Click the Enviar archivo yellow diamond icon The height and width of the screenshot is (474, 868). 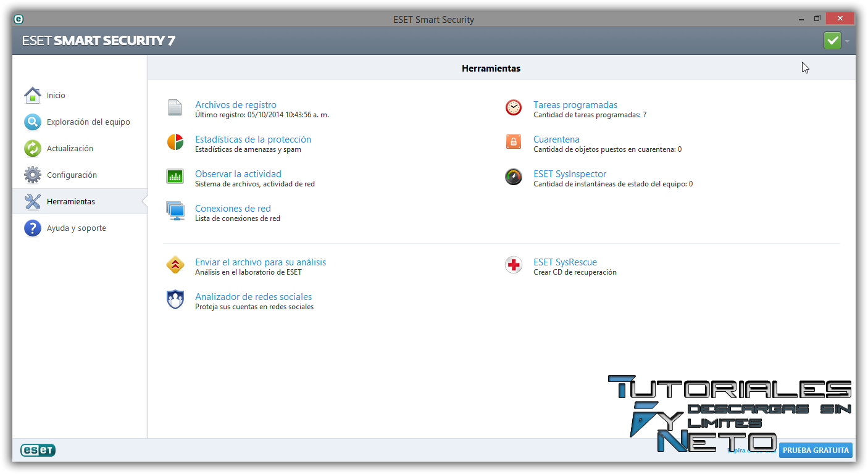click(x=175, y=265)
